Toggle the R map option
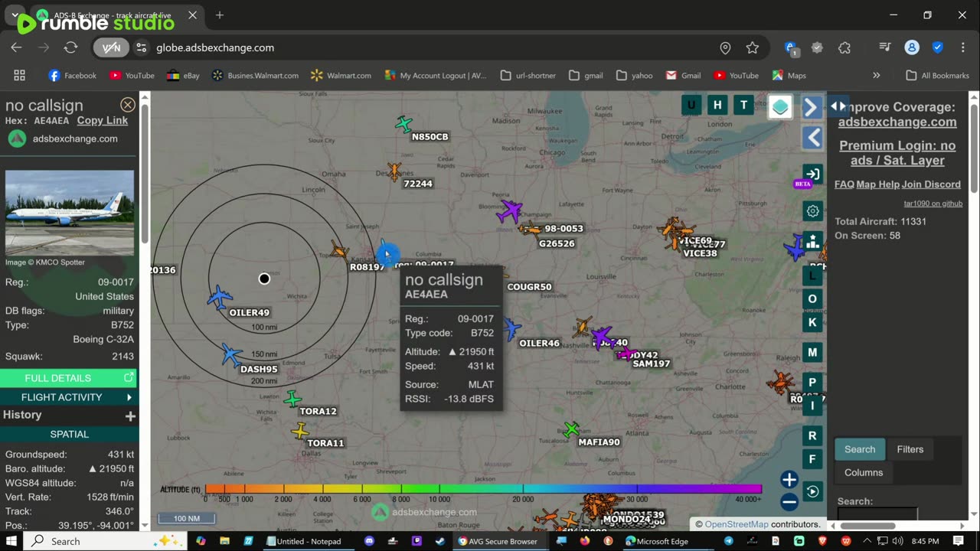The image size is (980, 551). 812,435
